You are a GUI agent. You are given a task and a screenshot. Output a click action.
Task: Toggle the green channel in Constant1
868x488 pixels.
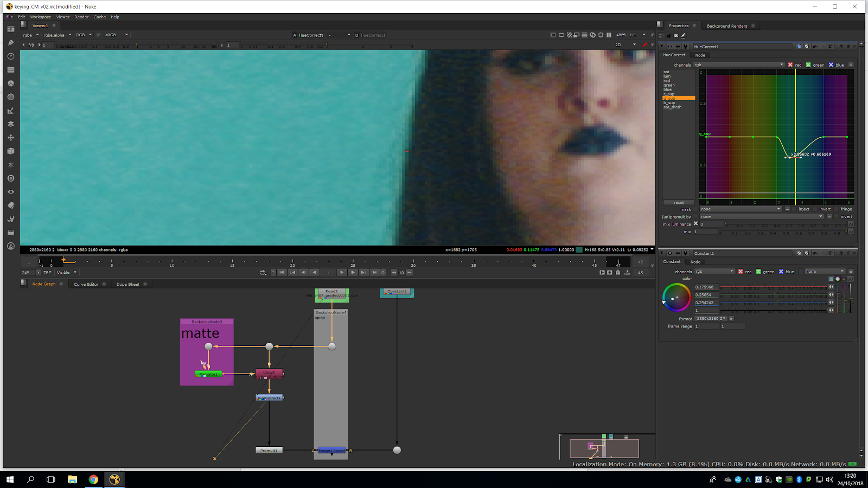click(x=758, y=272)
